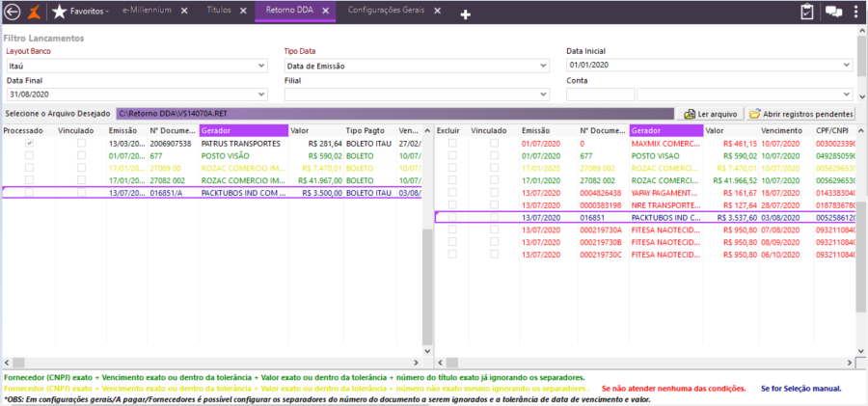Toggle Excluir checkbox for 000219730C row
The image size is (868, 406).
(x=452, y=254)
